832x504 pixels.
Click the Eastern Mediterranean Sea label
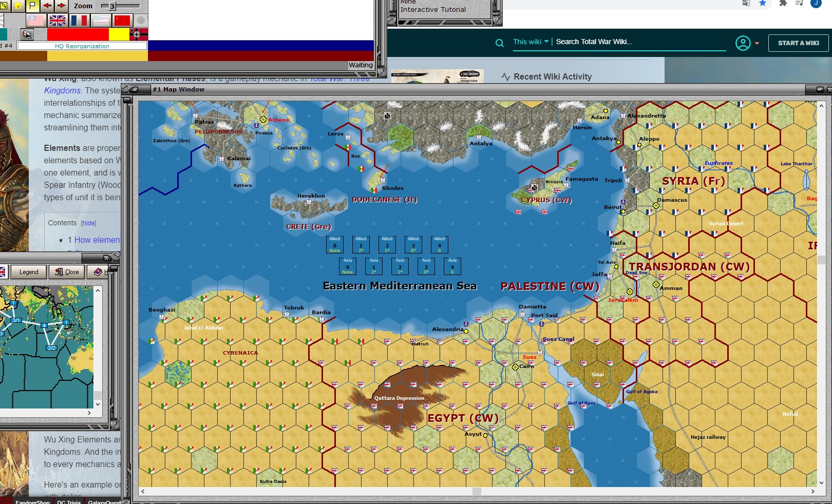(400, 286)
